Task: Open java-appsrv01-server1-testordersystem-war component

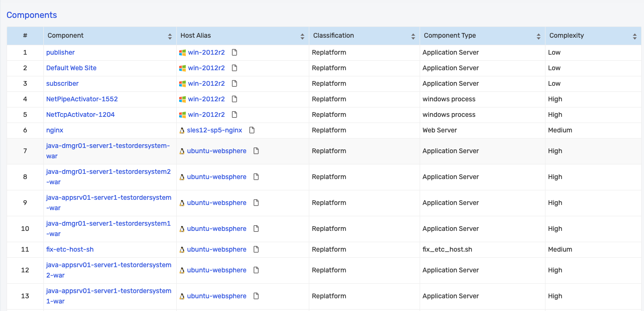Action: [109, 203]
